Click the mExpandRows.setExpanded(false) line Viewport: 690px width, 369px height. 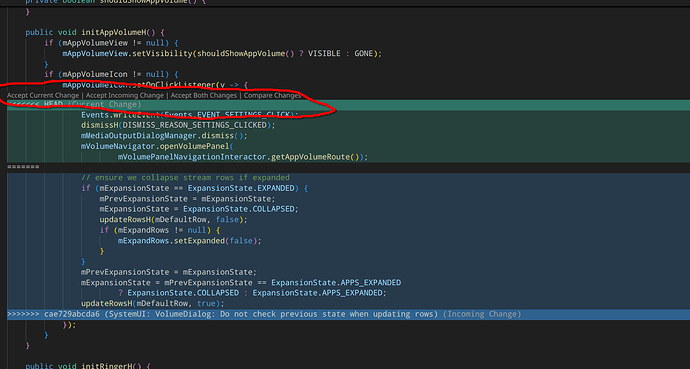(190, 241)
